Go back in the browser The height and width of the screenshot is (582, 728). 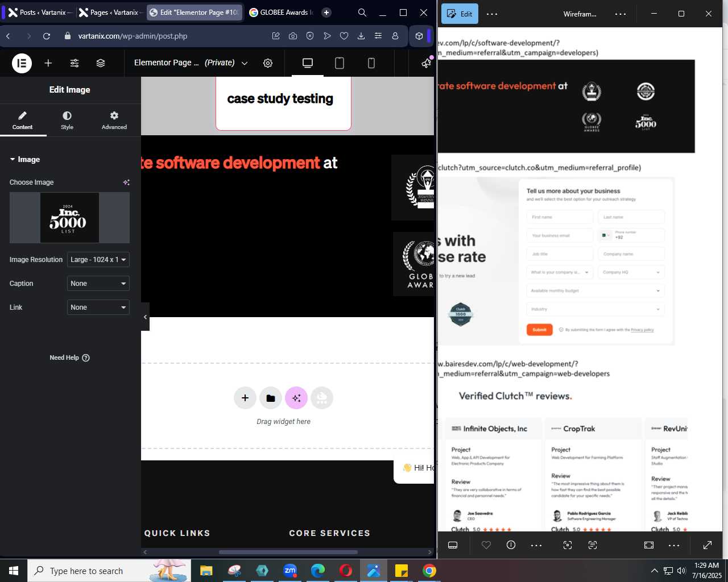click(x=8, y=36)
